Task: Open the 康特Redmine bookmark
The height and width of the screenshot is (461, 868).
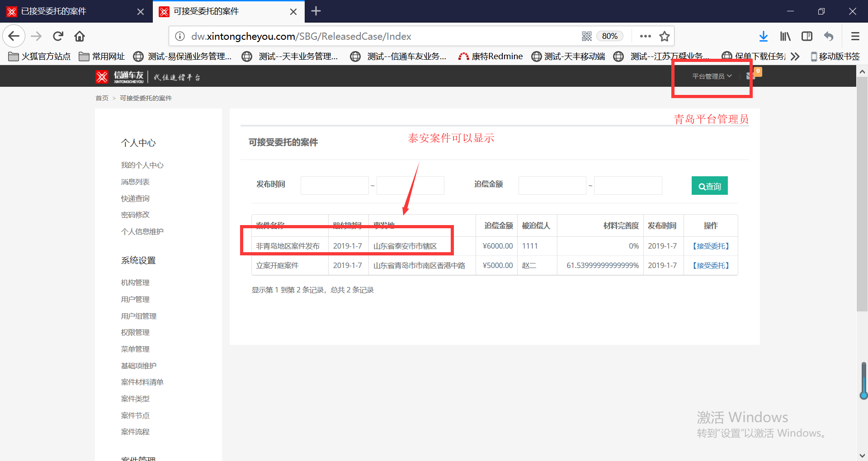Action: tap(491, 56)
